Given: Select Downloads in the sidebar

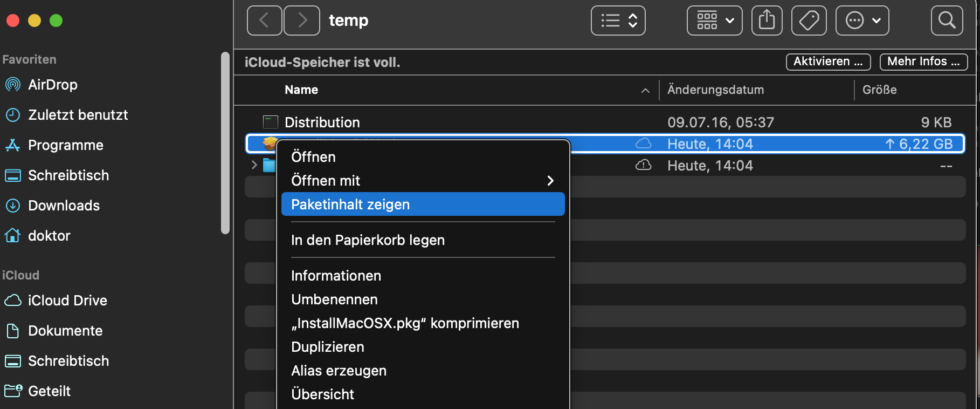Looking at the screenshot, I should [64, 206].
